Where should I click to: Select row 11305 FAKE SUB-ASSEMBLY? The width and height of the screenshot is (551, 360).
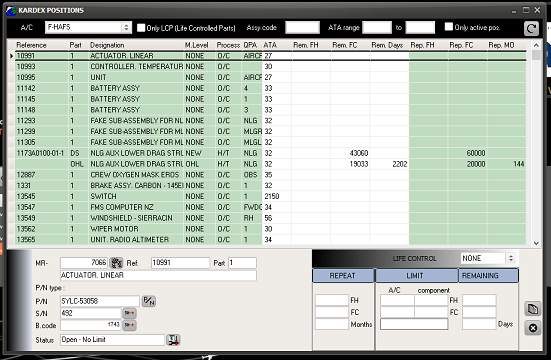click(x=271, y=142)
